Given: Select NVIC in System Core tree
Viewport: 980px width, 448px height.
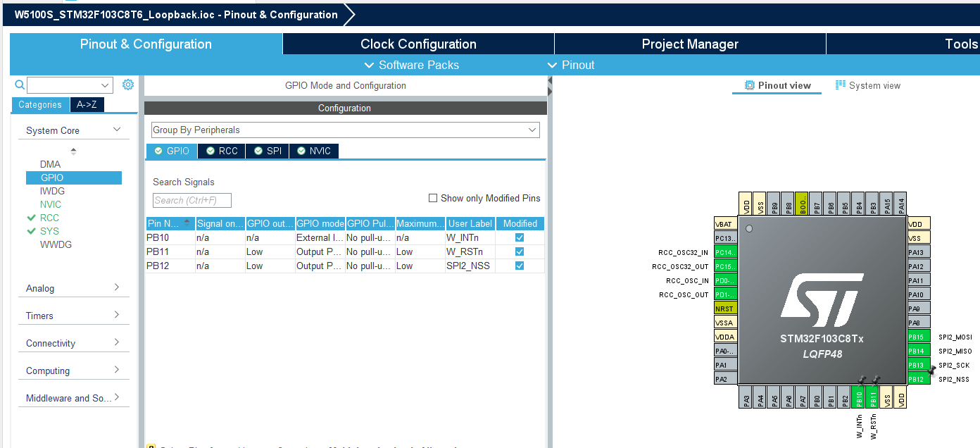Looking at the screenshot, I should coord(51,204).
